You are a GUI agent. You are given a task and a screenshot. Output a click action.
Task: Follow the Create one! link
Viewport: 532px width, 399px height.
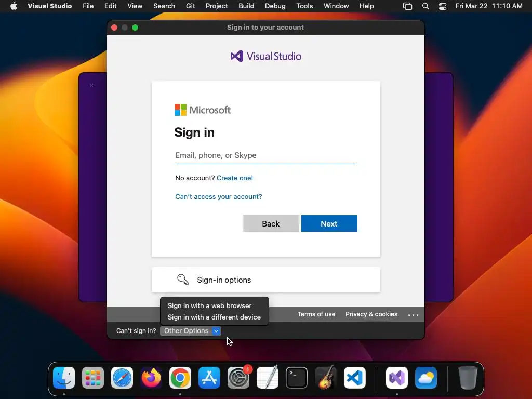pyautogui.click(x=235, y=178)
